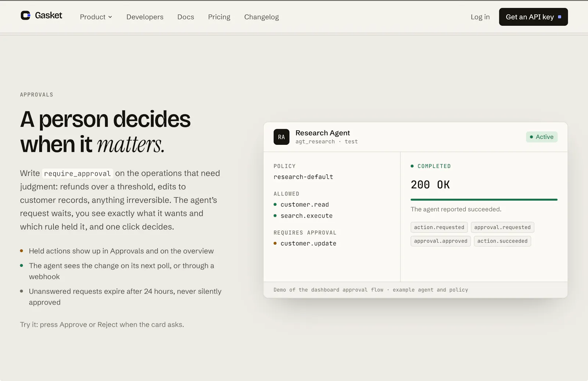Click the Gasket logo icon
The width and height of the screenshot is (588, 381).
tap(25, 15)
